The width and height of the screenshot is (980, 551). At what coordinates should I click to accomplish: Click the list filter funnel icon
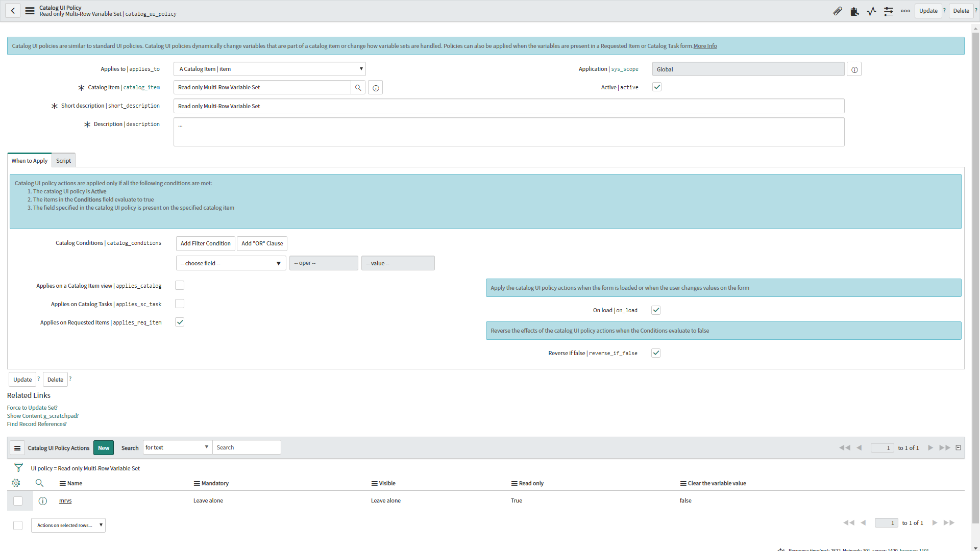19,467
